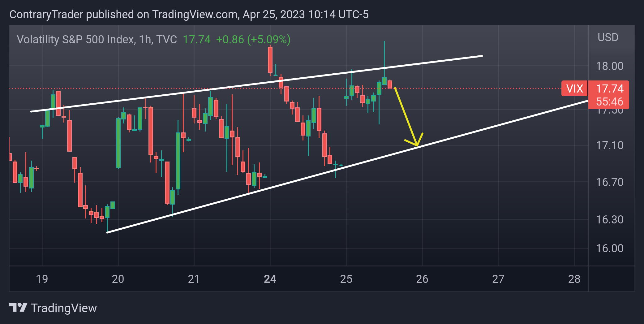
Task: Click the 17.74 current price label
Action: coord(609,89)
